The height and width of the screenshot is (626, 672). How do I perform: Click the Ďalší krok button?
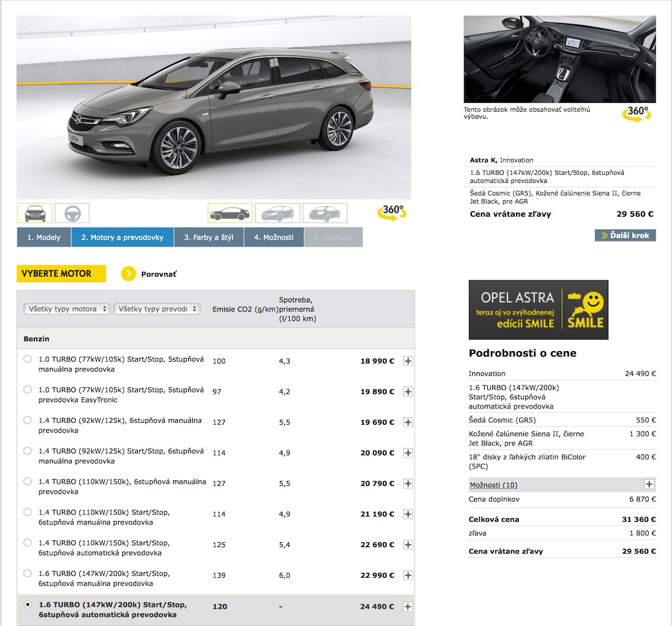point(625,236)
